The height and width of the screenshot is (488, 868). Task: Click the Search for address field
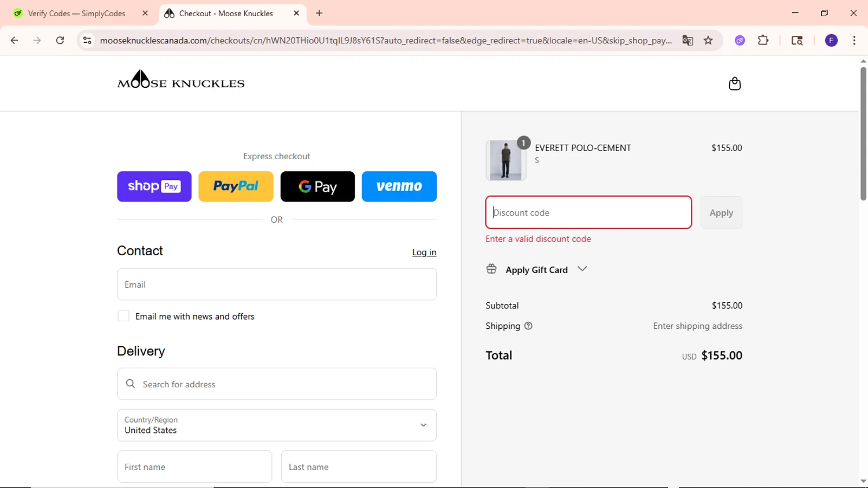277,384
